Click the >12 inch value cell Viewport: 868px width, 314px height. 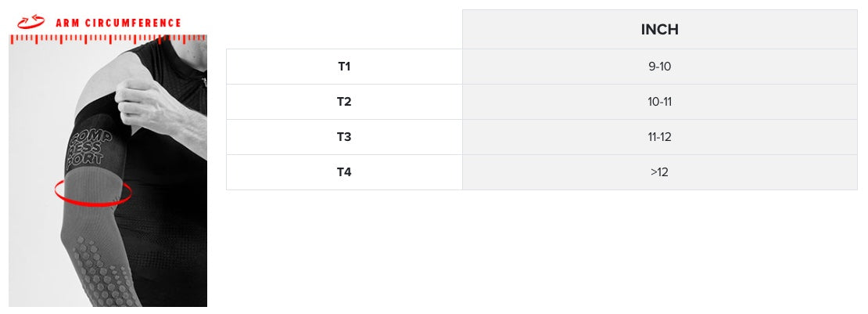(x=659, y=172)
